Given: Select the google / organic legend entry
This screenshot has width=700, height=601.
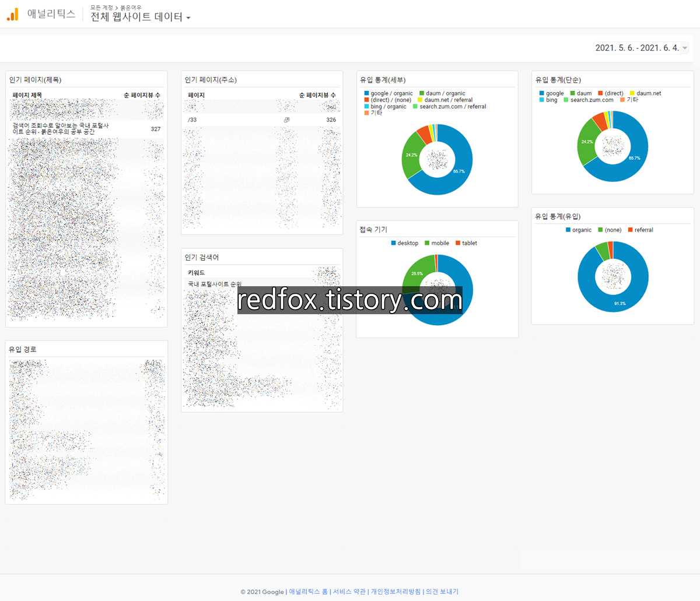Looking at the screenshot, I should pyautogui.click(x=388, y=93).
